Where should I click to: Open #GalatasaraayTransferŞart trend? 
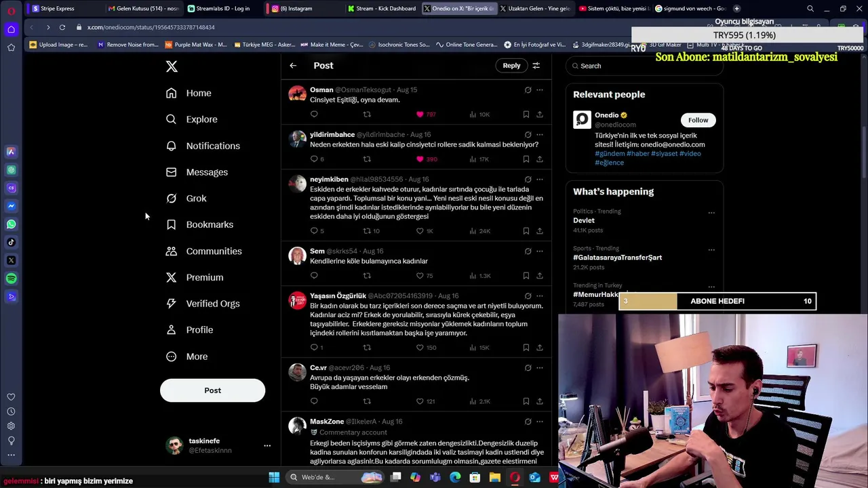tap(617, 258)
